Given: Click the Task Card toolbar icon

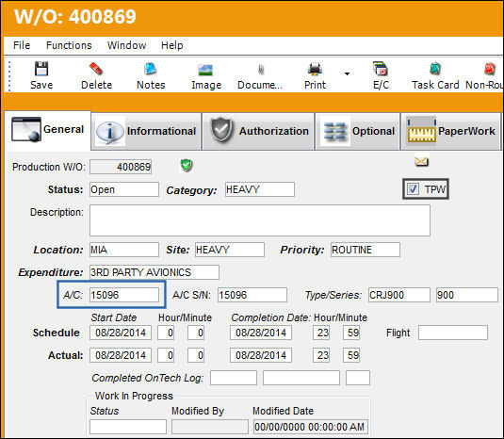Looking at the screenshot, I should click(435, 69).
